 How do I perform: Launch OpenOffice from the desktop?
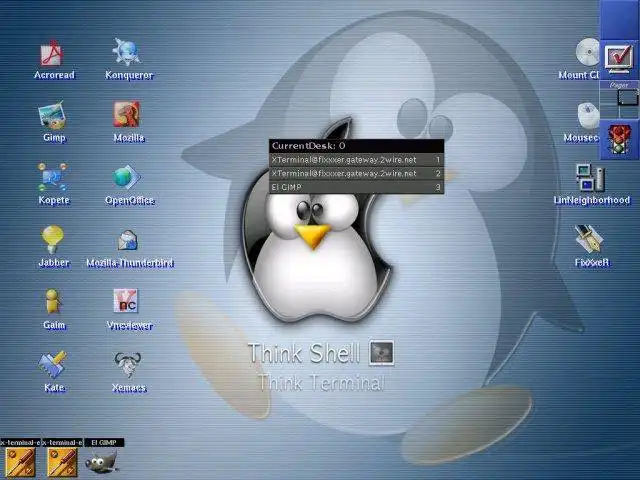(x=127, y=177)
